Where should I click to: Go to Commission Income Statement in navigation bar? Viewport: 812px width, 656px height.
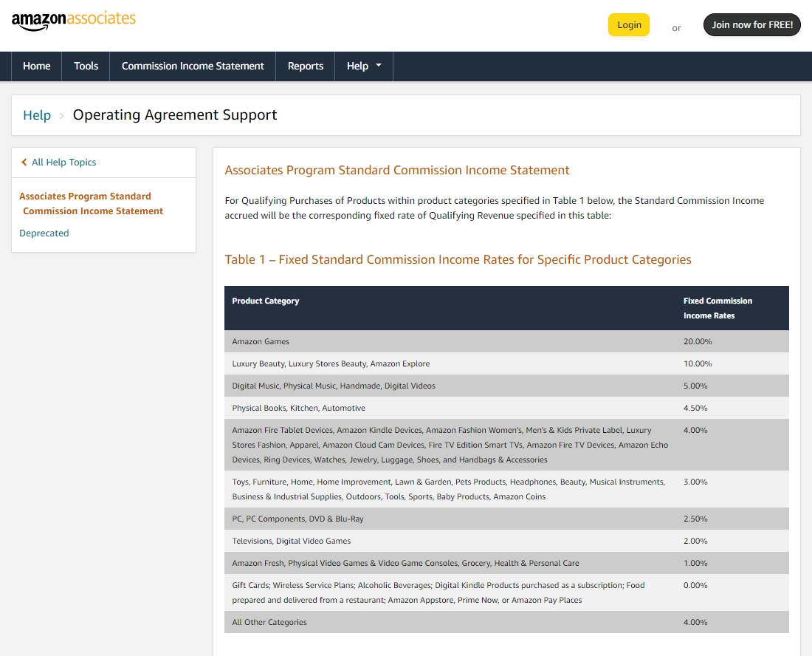193,66
